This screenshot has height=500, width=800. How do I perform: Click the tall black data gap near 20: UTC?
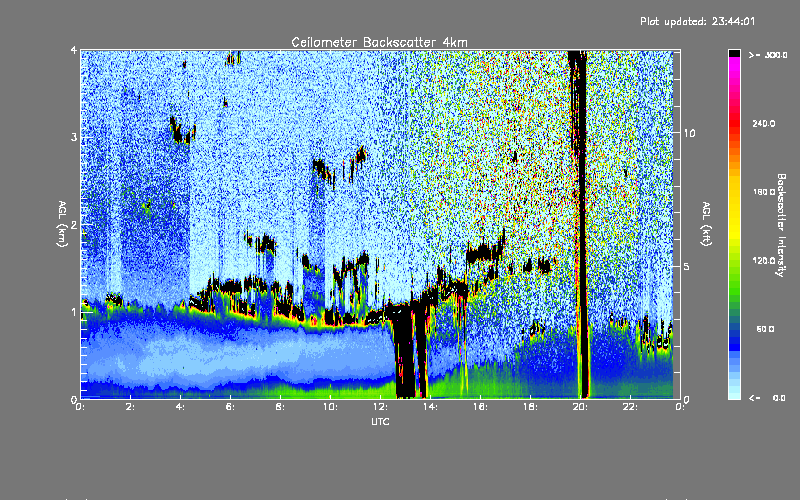point(582,224)
